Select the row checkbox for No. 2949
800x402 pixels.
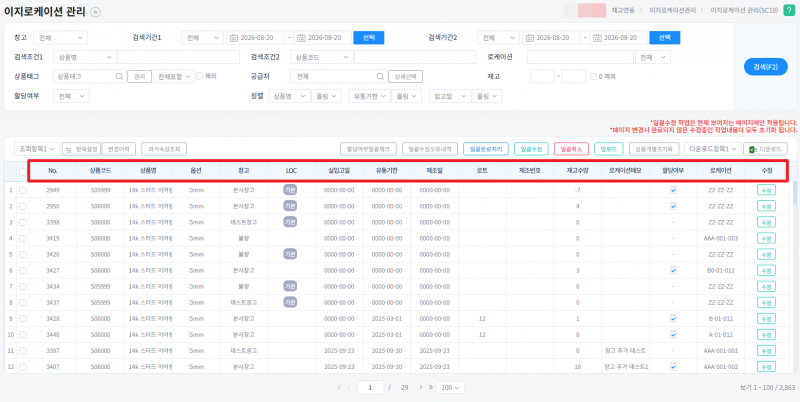pos(22,190)
